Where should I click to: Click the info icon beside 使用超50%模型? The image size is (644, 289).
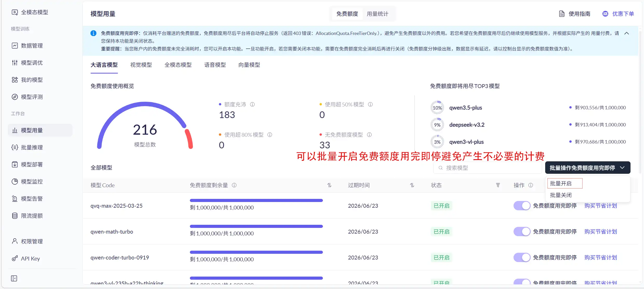(370, 104)
